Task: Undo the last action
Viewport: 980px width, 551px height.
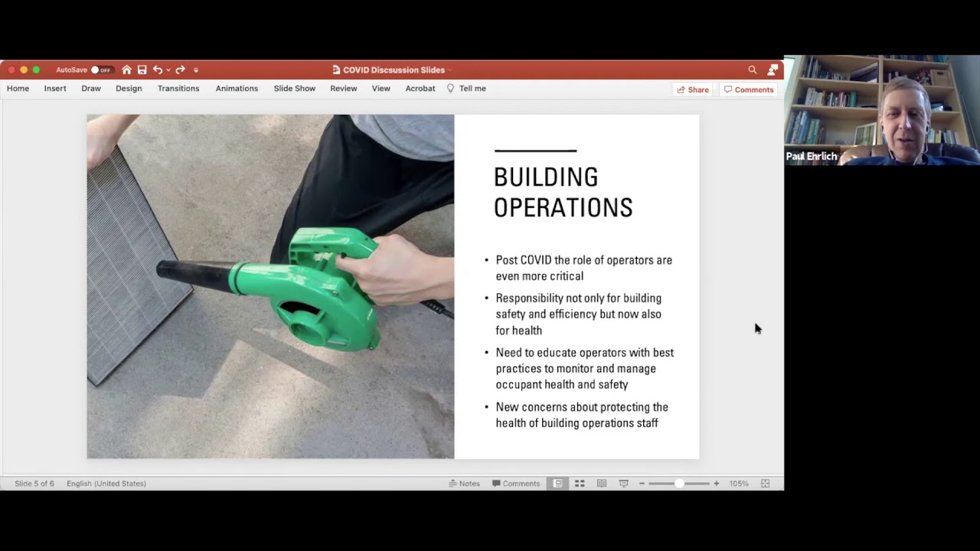Action: coord(157,70)
